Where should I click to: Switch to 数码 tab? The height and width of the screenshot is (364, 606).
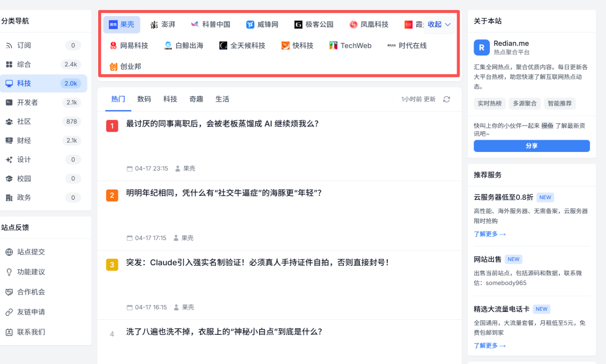click(144, 99)
